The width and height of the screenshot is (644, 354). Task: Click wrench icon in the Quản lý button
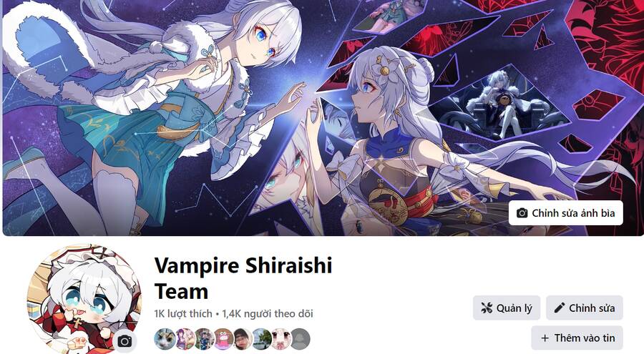(x=487, y=308)
